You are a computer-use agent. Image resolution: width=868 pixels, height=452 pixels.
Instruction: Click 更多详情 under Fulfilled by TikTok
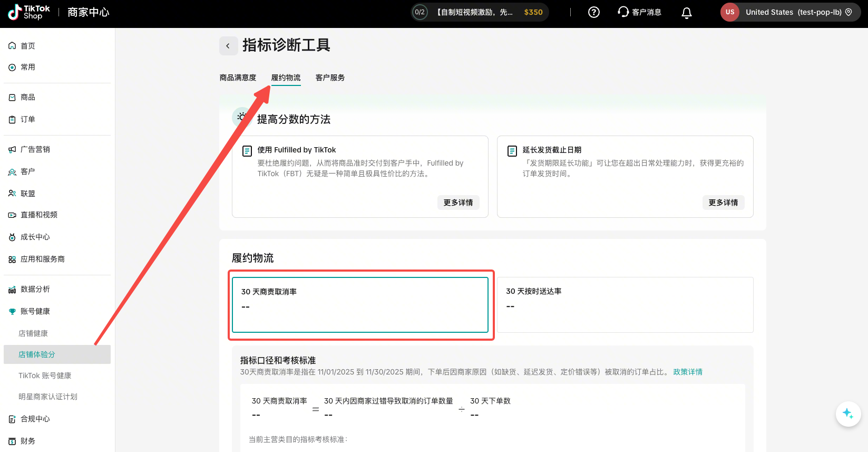click(458, 203)
